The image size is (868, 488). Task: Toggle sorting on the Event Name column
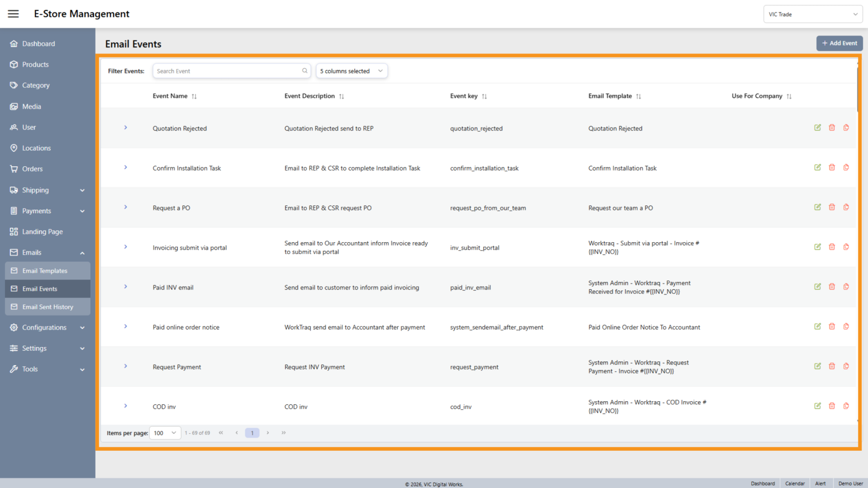[194, 96]
